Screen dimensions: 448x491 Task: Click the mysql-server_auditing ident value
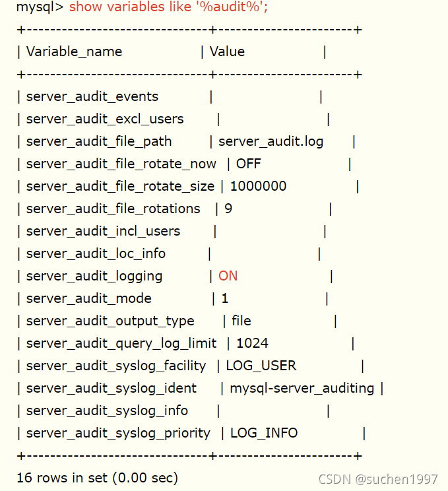302,389
